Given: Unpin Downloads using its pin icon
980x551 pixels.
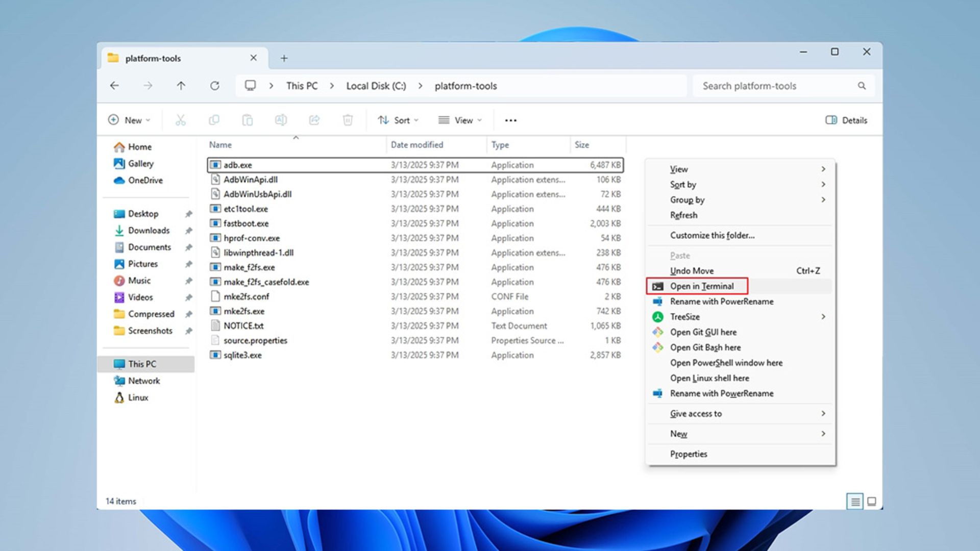Looking at the screenshot, I should pyautogui.click(x=188, y=231).
